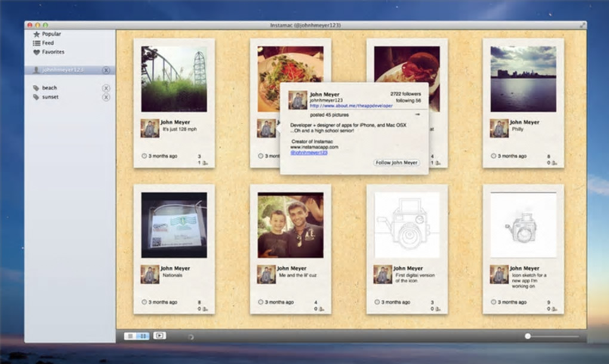609x364 pixels.
Task: Open the Favorites section in sidebar
Action: click(48, 51)
